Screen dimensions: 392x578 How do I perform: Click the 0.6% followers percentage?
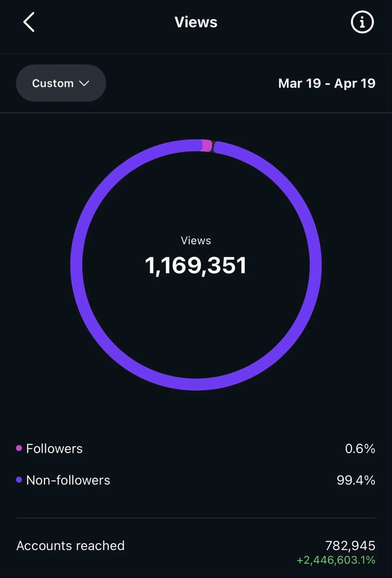point(360,448)
